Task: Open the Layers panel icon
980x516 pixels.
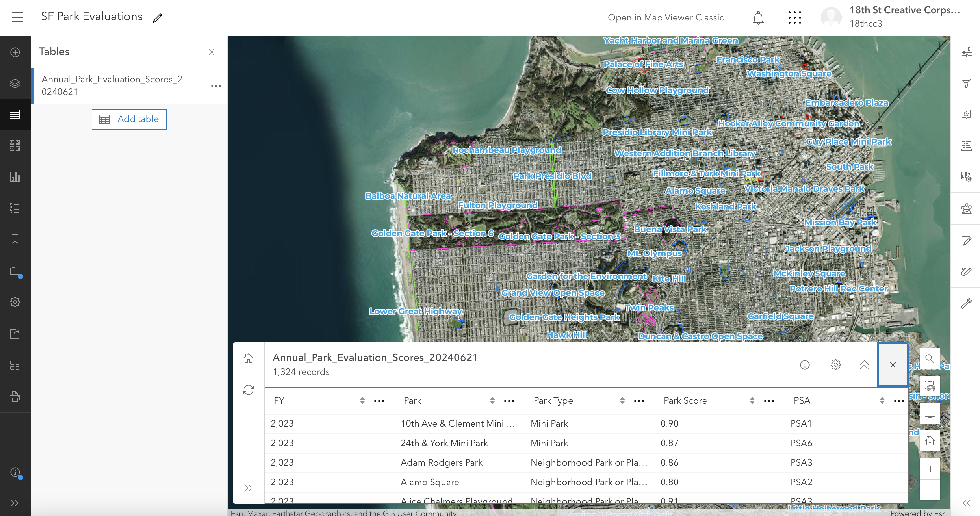Action: tap(15, 83)
